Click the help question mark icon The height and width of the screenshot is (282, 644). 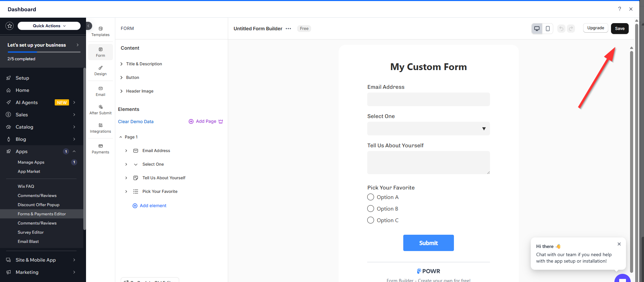[x=620, y=9]
